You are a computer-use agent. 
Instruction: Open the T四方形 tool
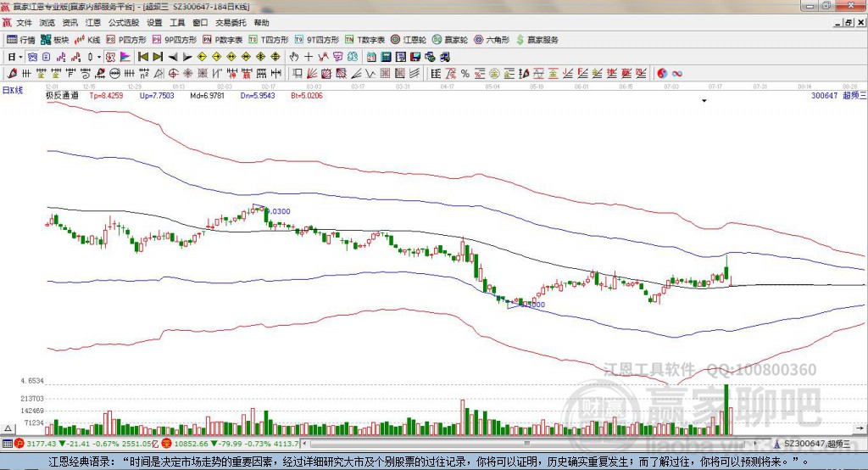(x=269, y=40)
